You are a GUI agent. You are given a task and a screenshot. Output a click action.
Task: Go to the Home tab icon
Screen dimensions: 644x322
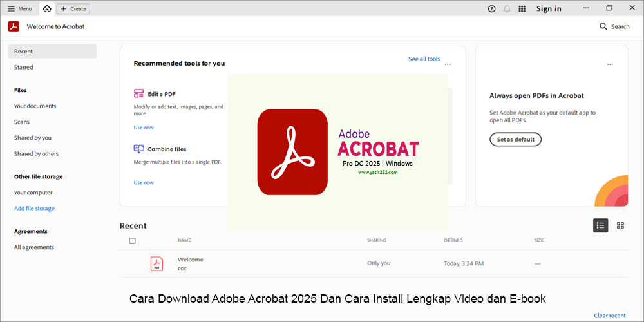point(47,8)
